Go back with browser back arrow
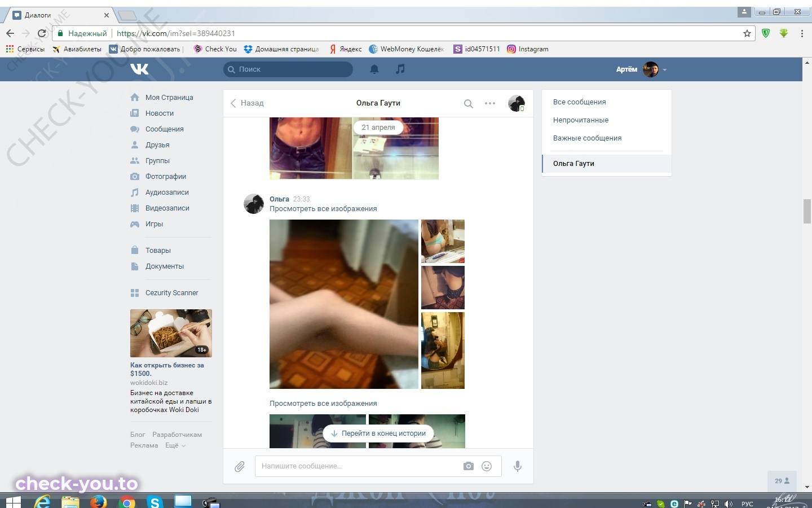The height and width of the screenshot is (508, 812). (x=10, y=33)
